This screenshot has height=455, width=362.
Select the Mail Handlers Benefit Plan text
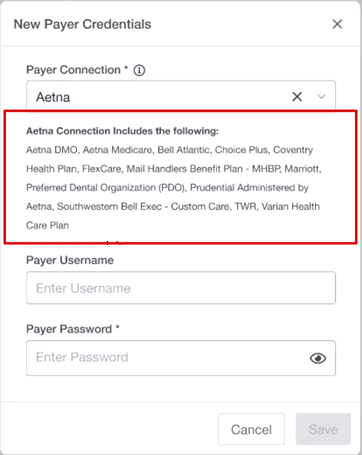click(185, 169)
